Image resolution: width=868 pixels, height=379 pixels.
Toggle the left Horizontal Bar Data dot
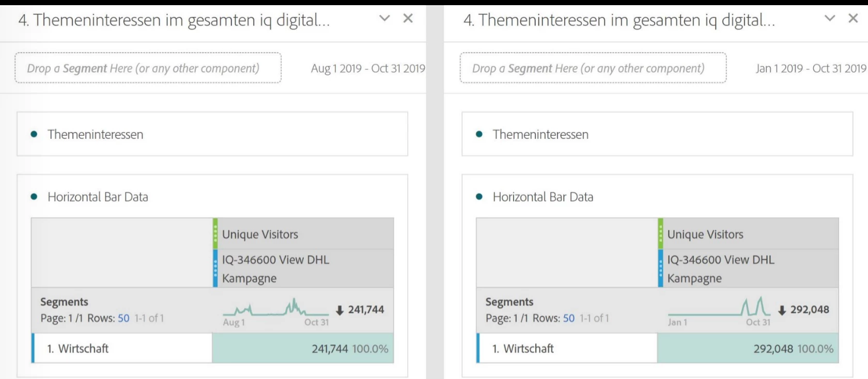coord(34,197)
